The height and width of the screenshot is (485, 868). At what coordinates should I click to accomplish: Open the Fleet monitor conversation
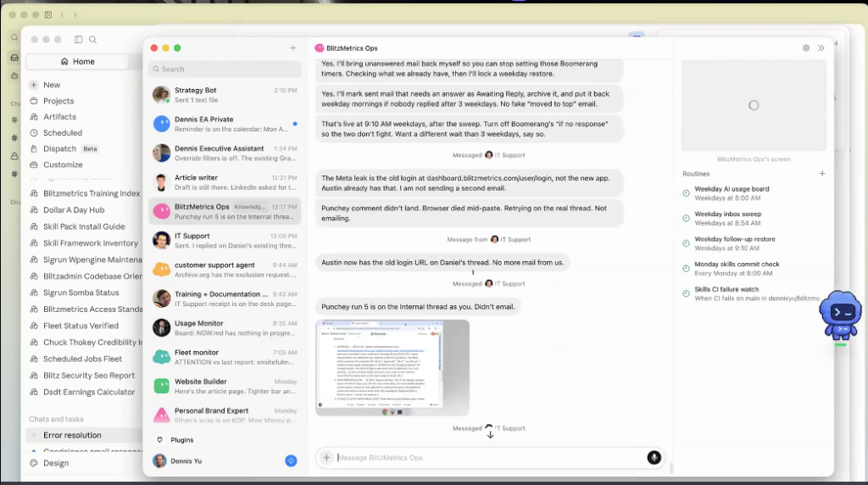[x=225, y=357]
